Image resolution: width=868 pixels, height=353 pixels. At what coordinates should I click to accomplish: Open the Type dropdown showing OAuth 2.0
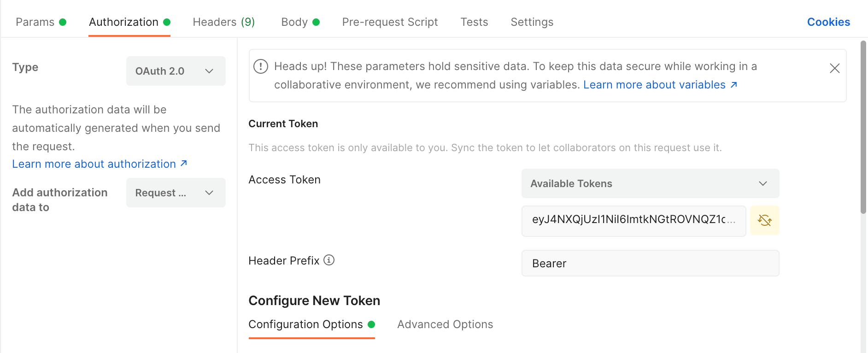point(176,71)
